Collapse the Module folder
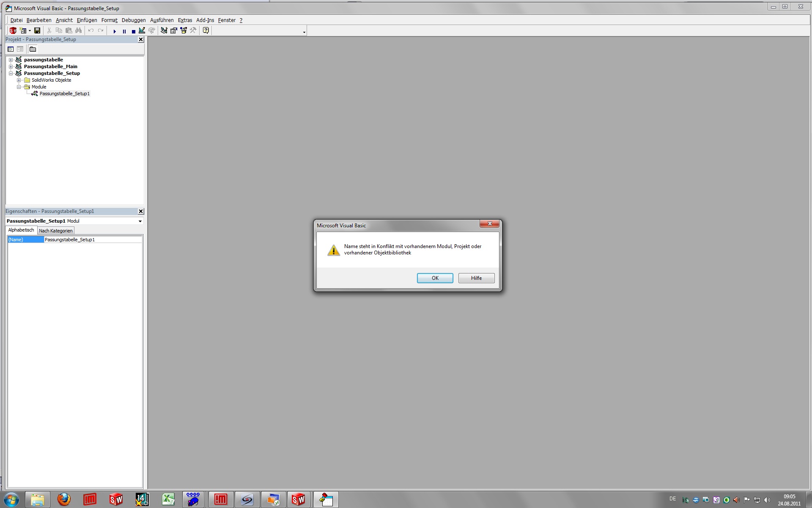The width and height of the screenshot is (812, 508). click(x=19, y=87)
